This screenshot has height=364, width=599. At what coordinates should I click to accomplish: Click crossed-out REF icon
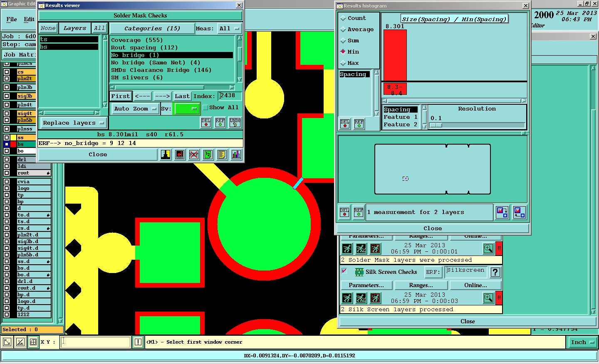tap(194, 155)
